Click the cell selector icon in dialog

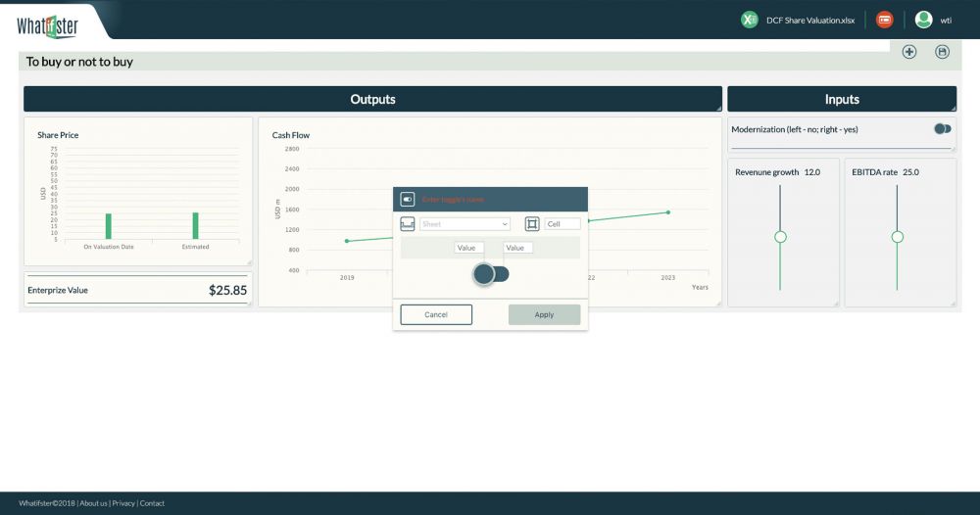click(x=532, y=224)
